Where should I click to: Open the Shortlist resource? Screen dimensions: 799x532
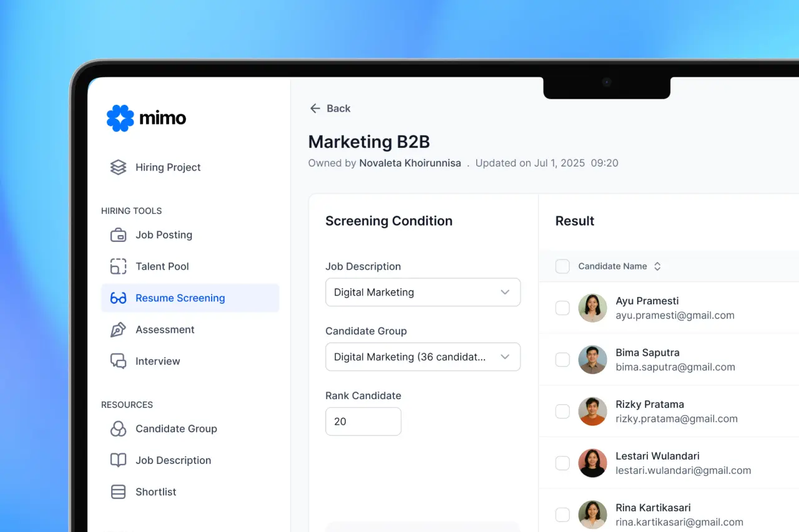tap(190, 492)
